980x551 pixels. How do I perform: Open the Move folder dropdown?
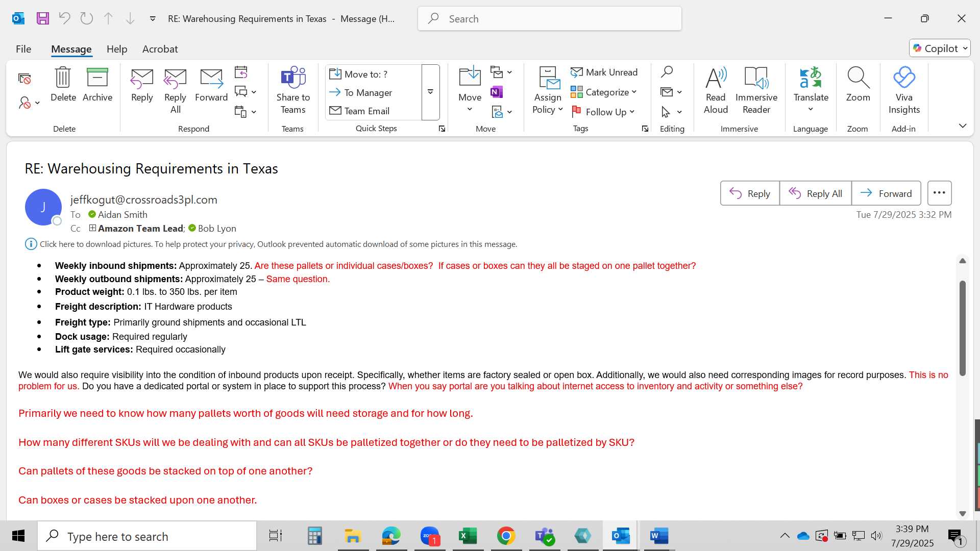[x=470, y=91]
